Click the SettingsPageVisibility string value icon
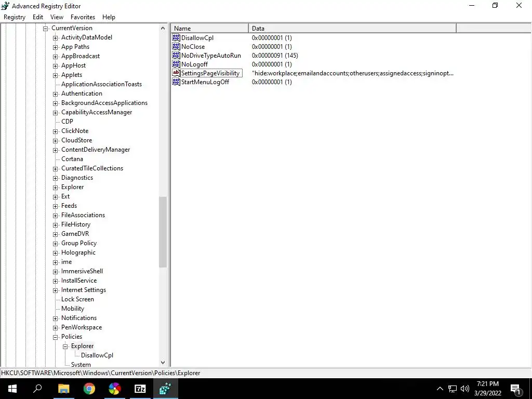Screen dimensions: 532x399 [x=176, y=73]
